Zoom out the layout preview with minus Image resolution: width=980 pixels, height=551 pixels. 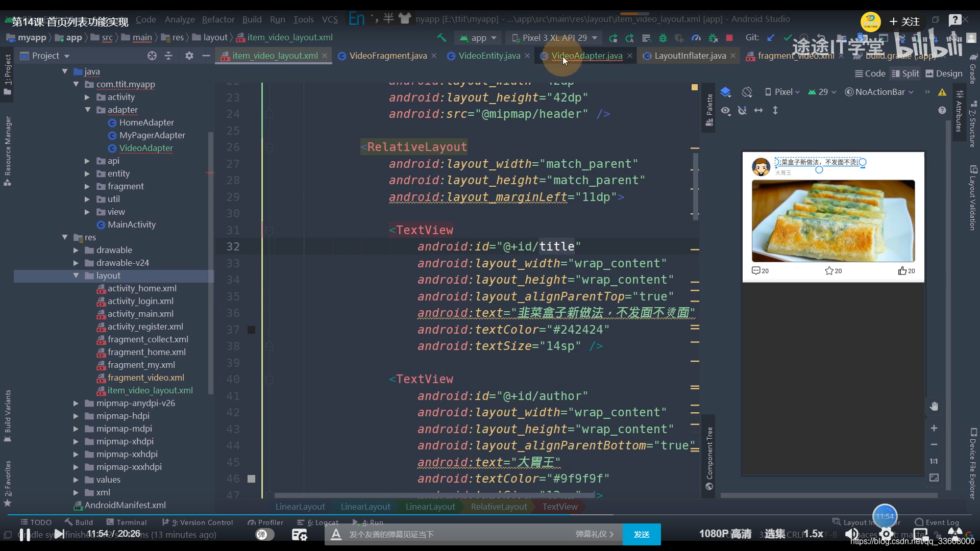[x=934, y=444]
